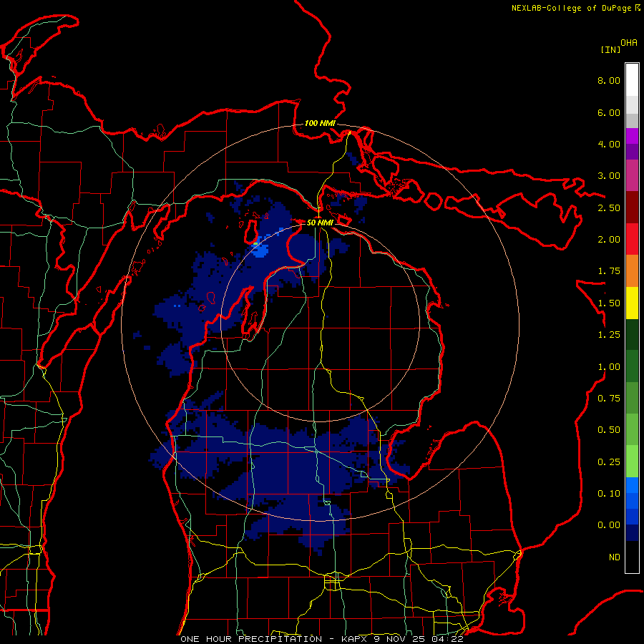This screenshot has height=644, width=644.
Task: Click the 8.00 legend value
Action: point(609,80)
